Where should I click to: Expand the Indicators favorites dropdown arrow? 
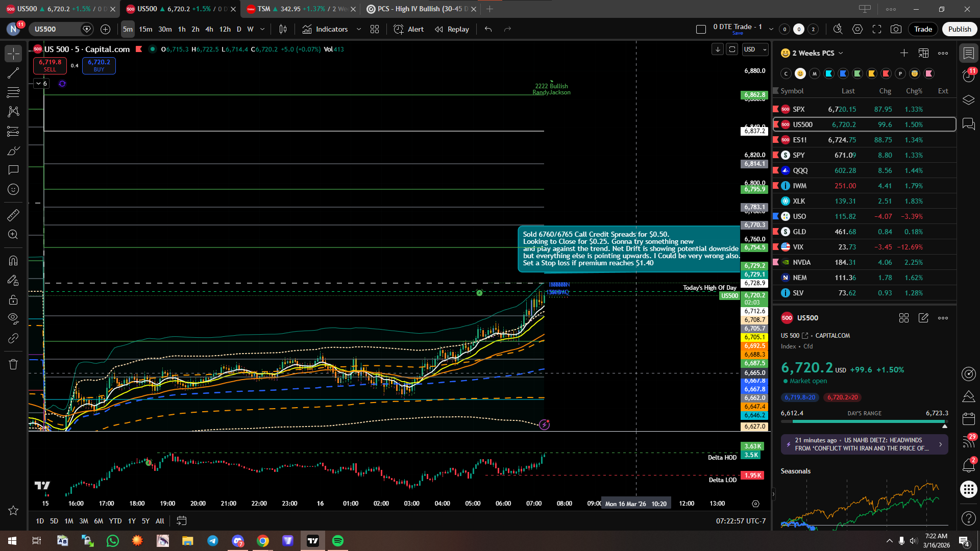click(x=359, y=29)
